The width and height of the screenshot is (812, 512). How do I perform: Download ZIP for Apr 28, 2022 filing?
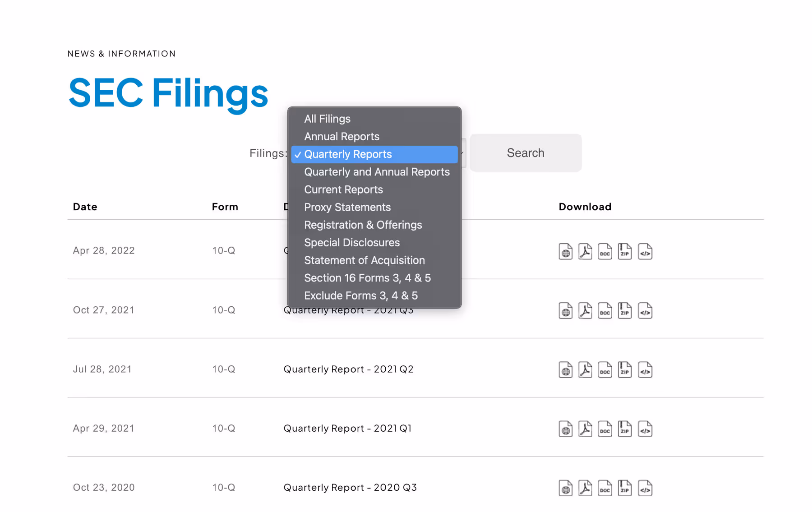point(625,251)
